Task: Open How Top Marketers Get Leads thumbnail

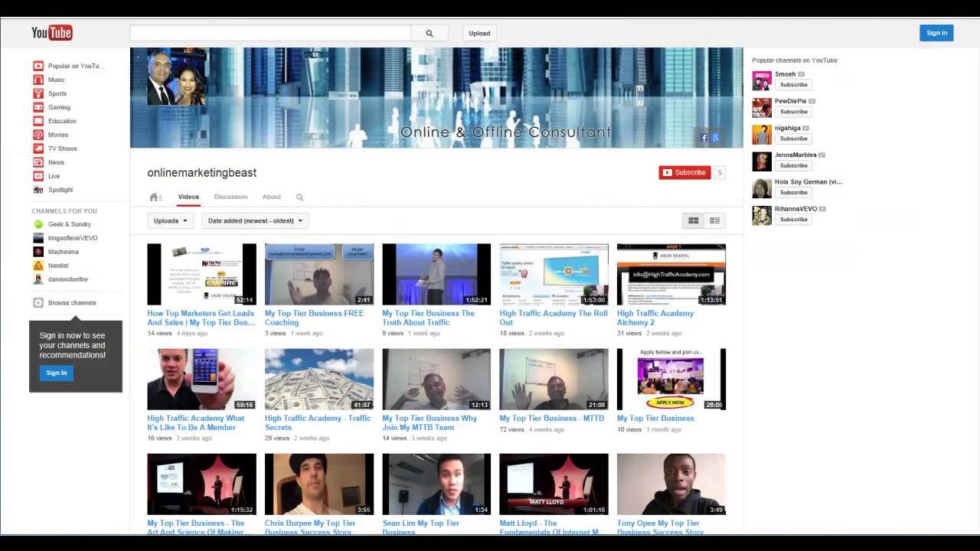Action: [x=201, y=274]
